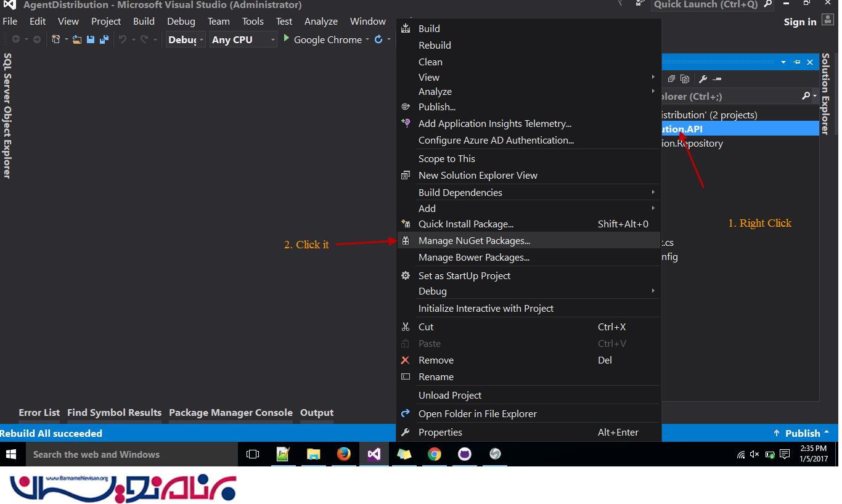This screenshot has width=842, height=504.
Task: Select Manage NuGet Packages from context menu
Action: (529, 240)
